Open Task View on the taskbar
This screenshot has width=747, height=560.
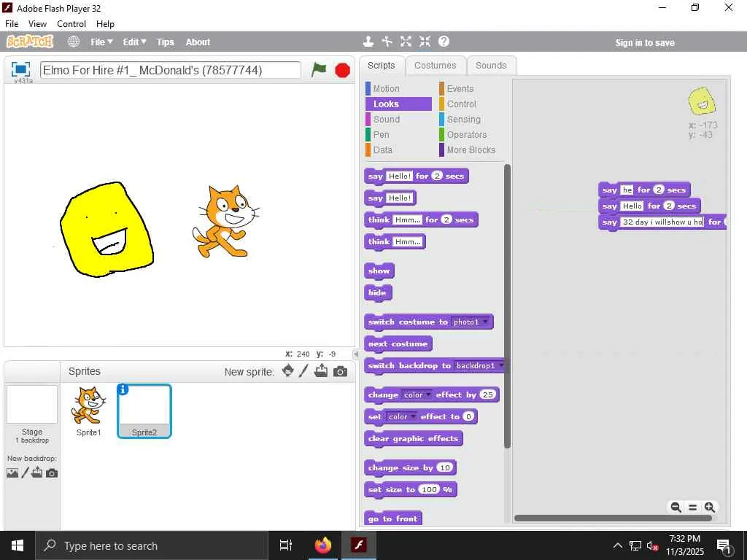click(x=285, y=545)
